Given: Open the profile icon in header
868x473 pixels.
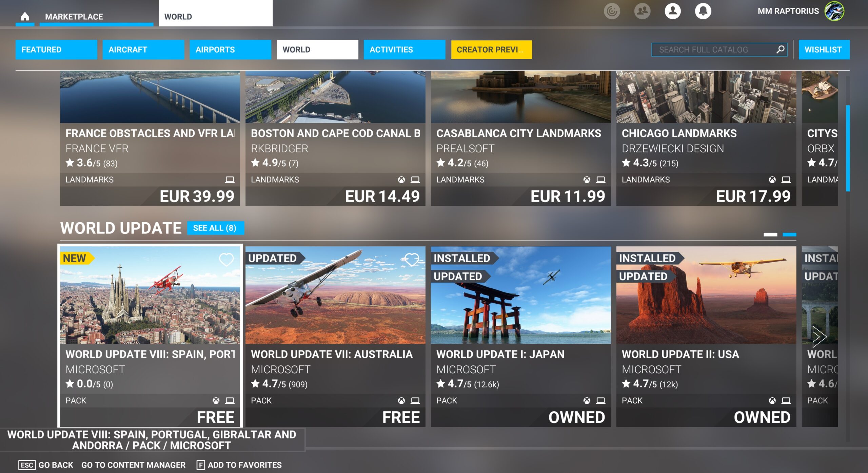Looking at the screenshot, I should tap(672, 11).
